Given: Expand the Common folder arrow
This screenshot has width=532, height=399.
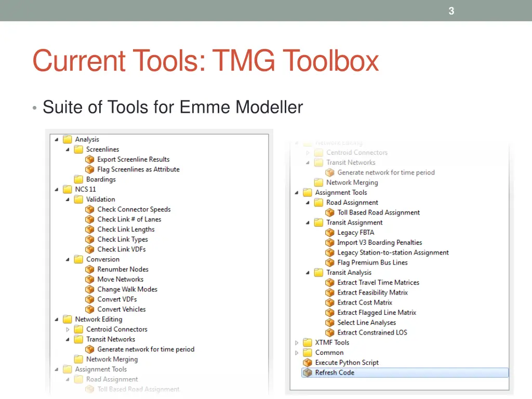Looking at the screenshot, I should tap(297, 353).
